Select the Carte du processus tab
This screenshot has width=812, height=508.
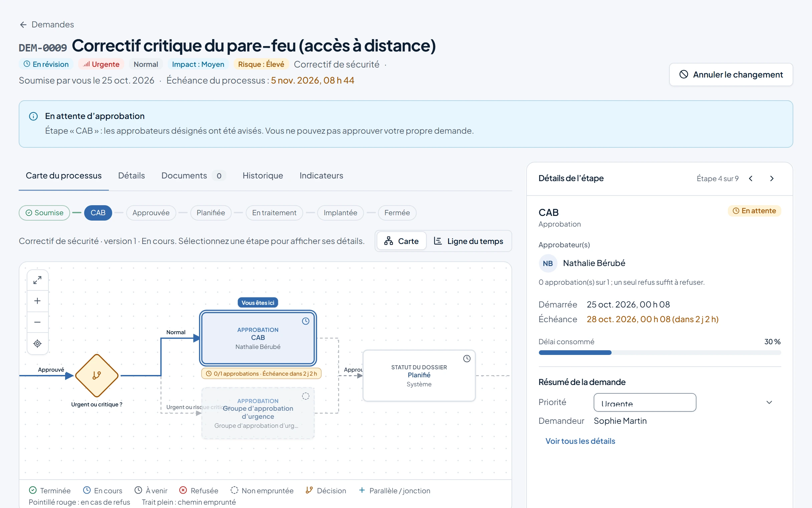point(63,175)
